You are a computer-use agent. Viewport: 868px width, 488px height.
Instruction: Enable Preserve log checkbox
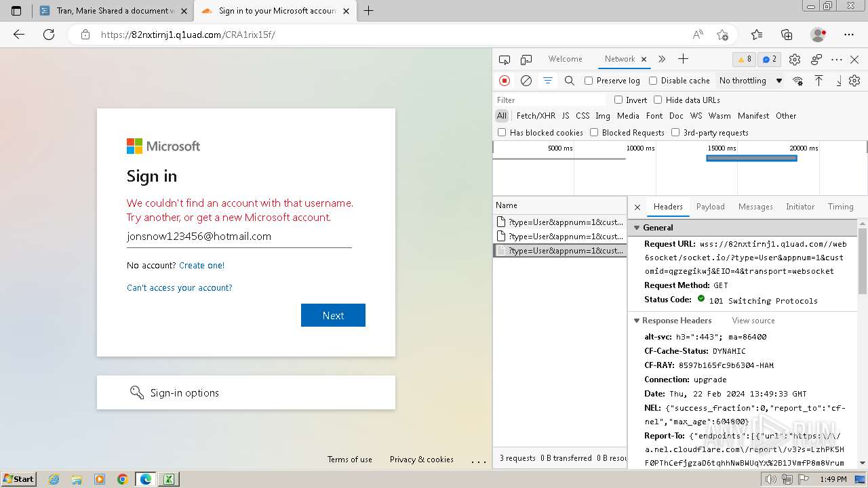[x=589, y=81]
